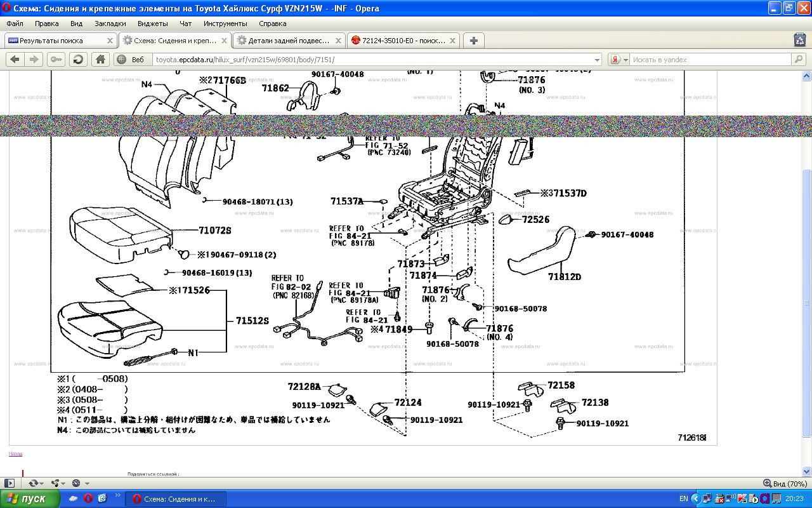Screen dimensions: 812x508
Task: Open the Вид (70%) zoom control
Action: click(785, 483)
